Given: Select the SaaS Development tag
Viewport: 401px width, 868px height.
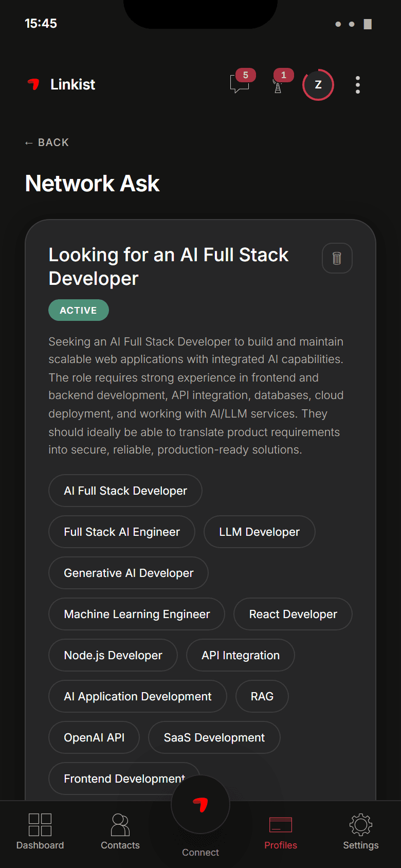Looking at the screenshot, I should pyautogui.click(x=214, y=737).
